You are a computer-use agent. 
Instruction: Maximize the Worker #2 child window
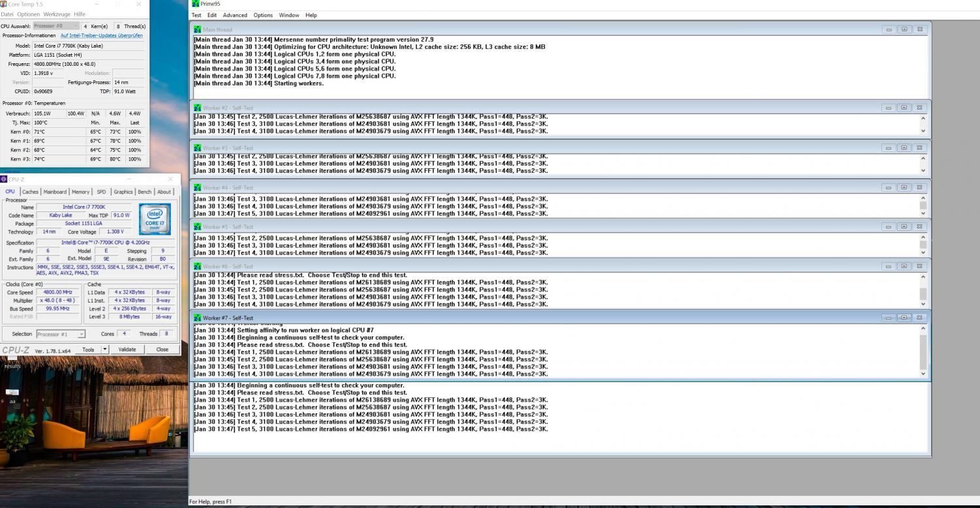(904, 108)
